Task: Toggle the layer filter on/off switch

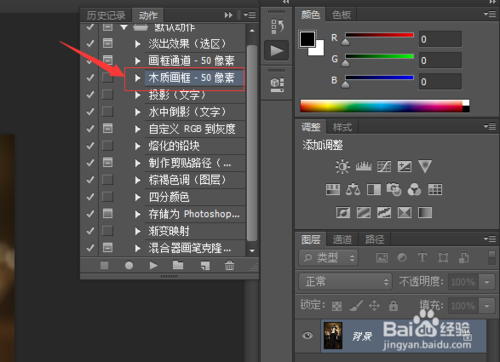Action: (491, 257)
